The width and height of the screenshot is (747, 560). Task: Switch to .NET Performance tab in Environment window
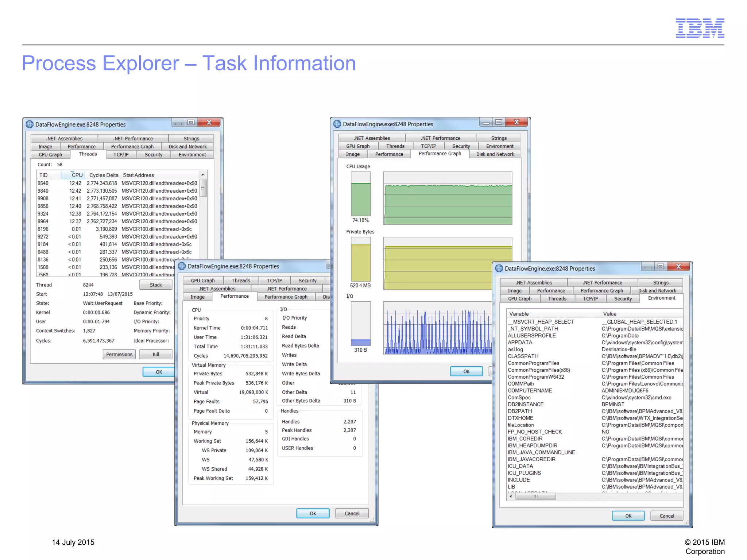click(x=603, y=283)
